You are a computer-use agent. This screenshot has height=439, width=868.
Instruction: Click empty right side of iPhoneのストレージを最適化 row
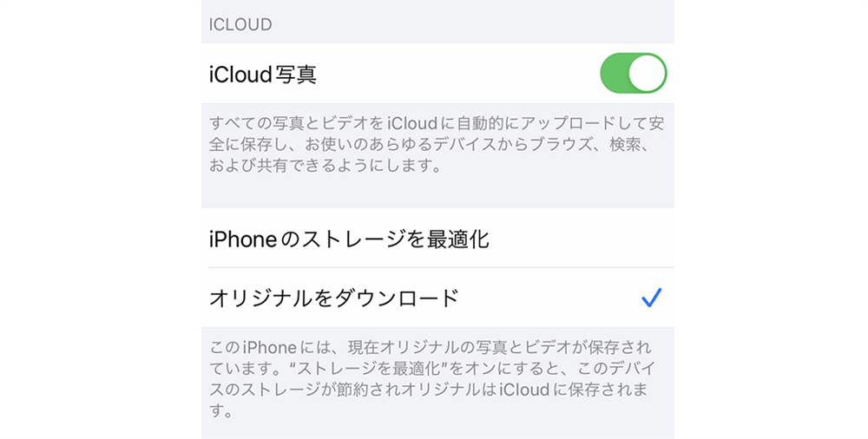click(590, 239)
